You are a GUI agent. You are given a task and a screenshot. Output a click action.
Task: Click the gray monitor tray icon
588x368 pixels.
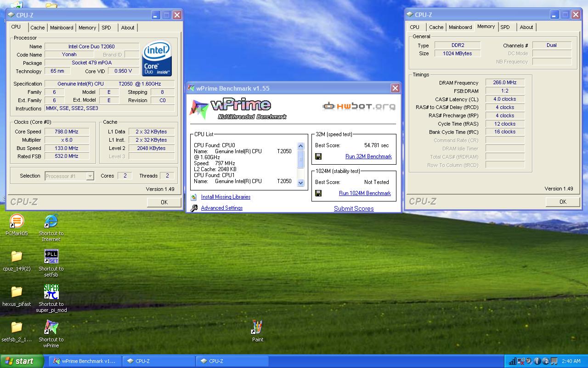click(554, 361)
